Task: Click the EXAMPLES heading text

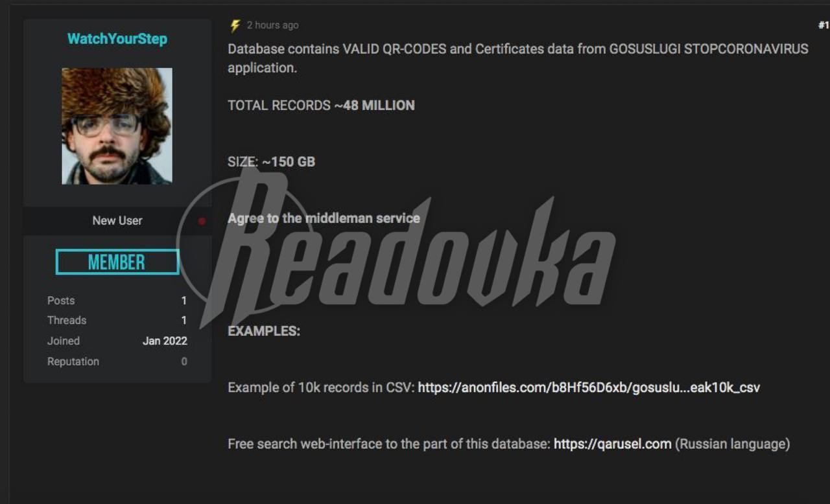Action: pos(264,331)
